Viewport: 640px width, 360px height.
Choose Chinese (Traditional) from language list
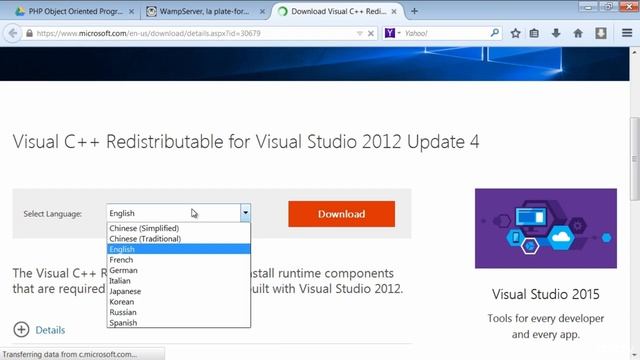179,239
